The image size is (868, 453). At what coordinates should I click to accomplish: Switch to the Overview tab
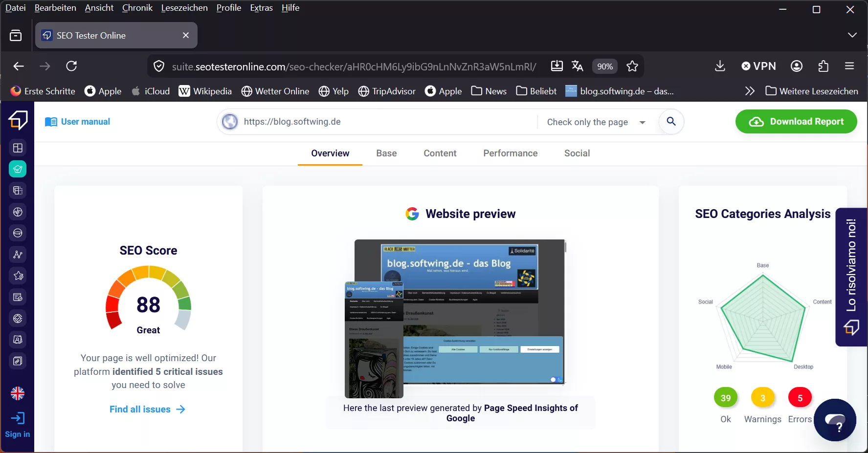[330, 153]
